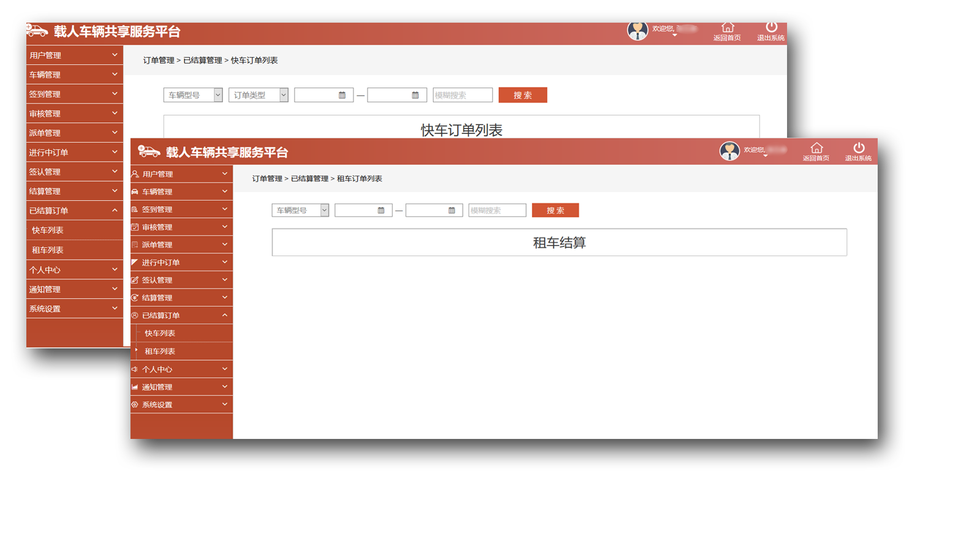
Task: Click the car icon beside 车辆管理
Action: coord(135,192)
